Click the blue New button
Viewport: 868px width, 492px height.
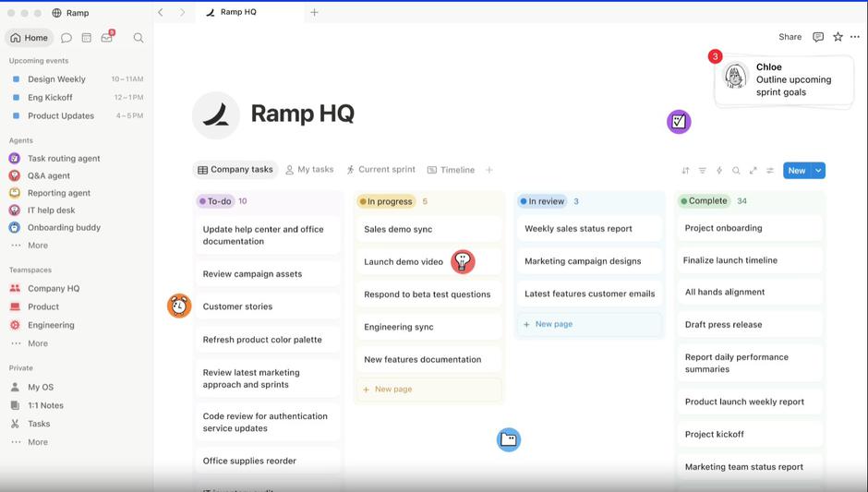797,171
